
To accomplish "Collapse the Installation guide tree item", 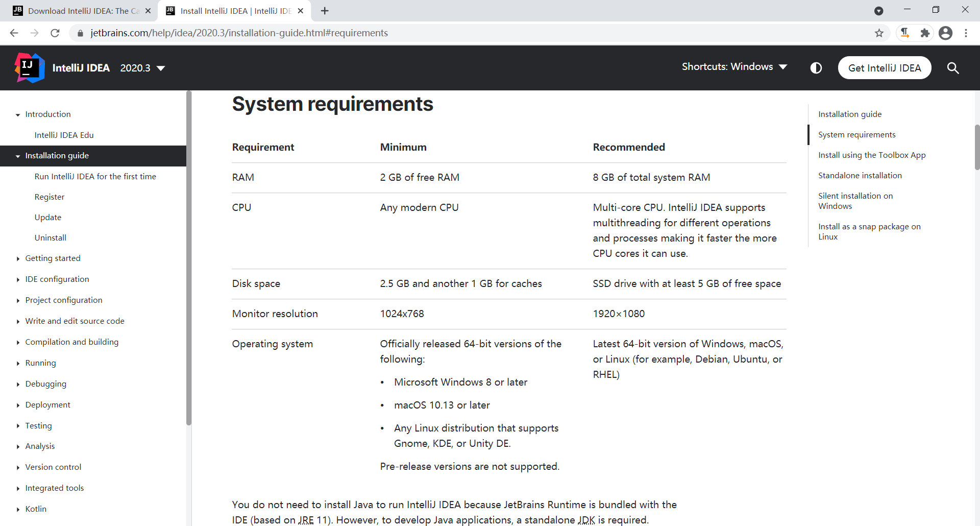I will (x=18, y=156).
